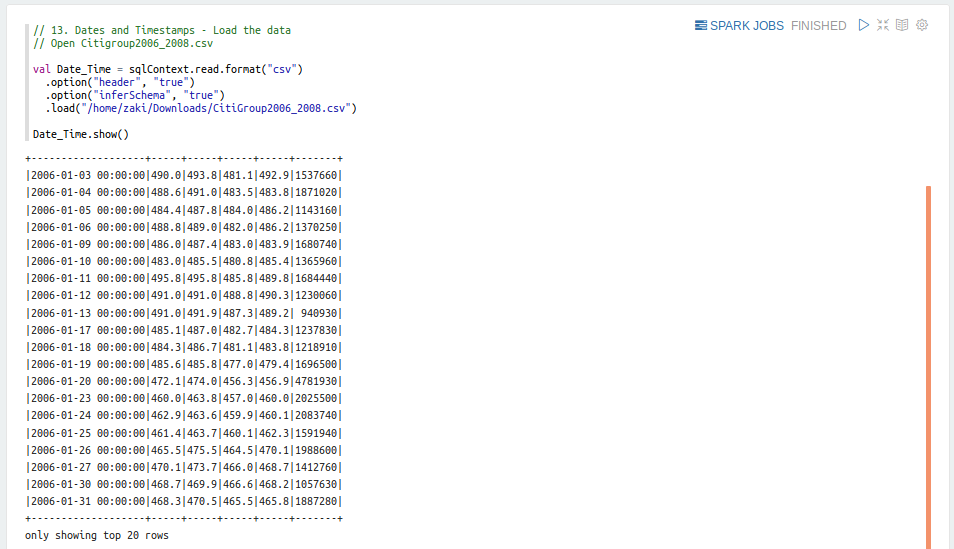Select the output row for 2006-01-04
The image size is (954, 549).
(184, 192)
